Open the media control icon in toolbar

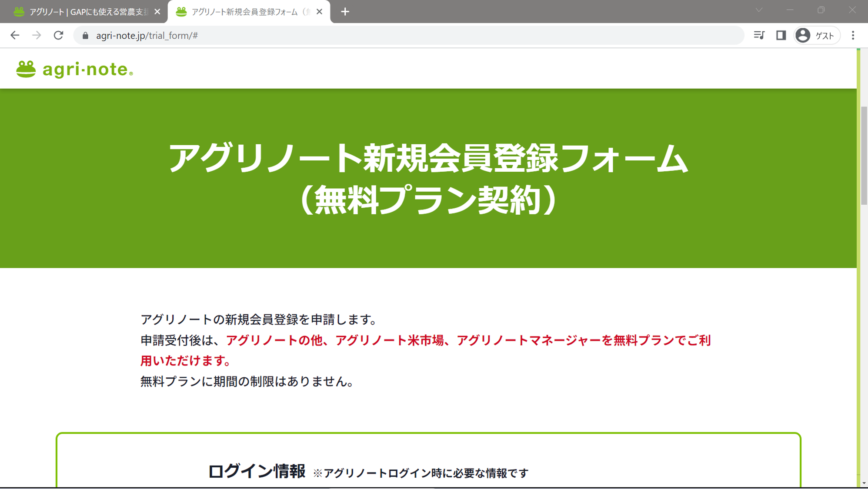click(x=759, y=35)
